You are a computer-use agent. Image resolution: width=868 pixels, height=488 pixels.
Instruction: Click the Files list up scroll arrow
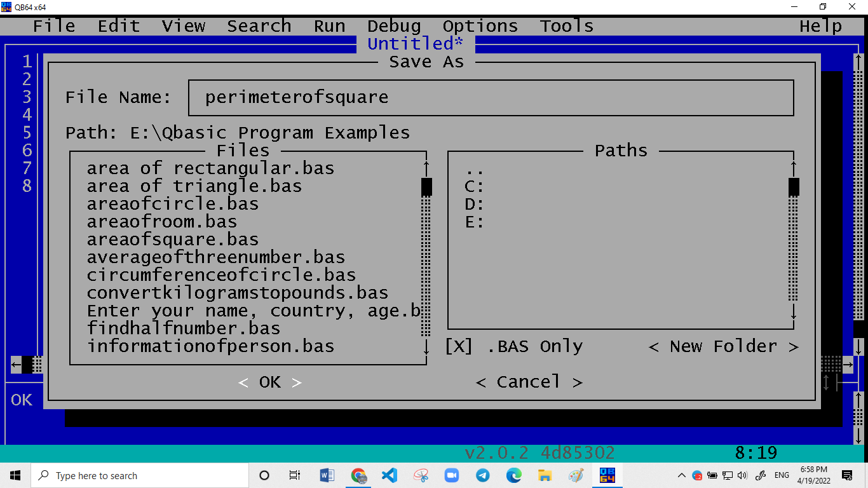[x=426, y=168]
